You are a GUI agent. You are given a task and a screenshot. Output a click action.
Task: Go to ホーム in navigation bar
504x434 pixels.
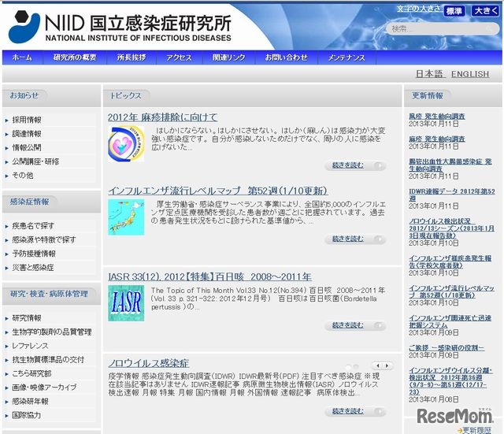(22, 57)
